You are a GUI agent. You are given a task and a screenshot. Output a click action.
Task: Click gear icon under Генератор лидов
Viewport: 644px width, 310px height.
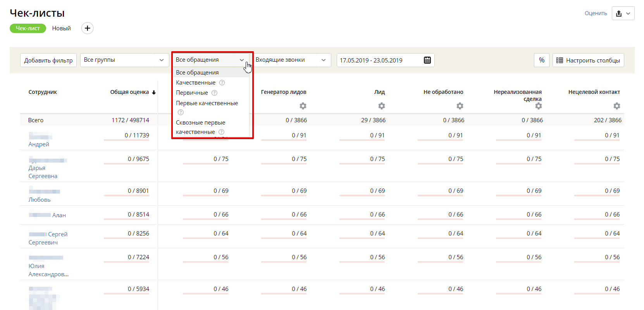point(303,106)
